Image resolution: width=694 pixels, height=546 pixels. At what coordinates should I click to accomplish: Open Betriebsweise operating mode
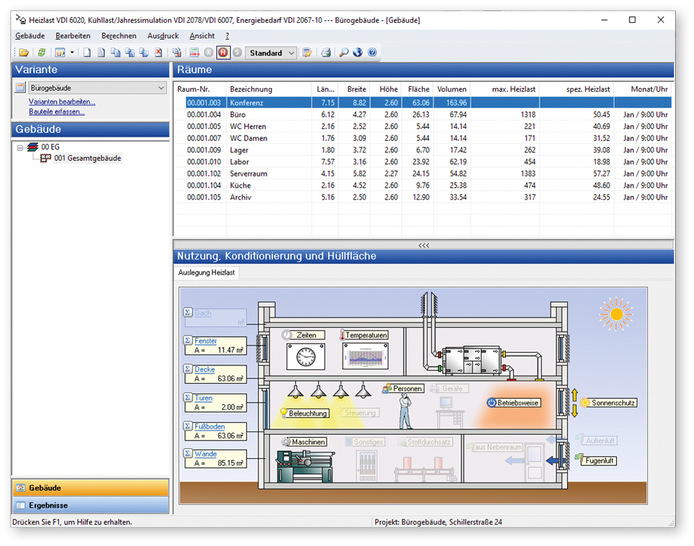pyautogui.click(x=519, y=402)
